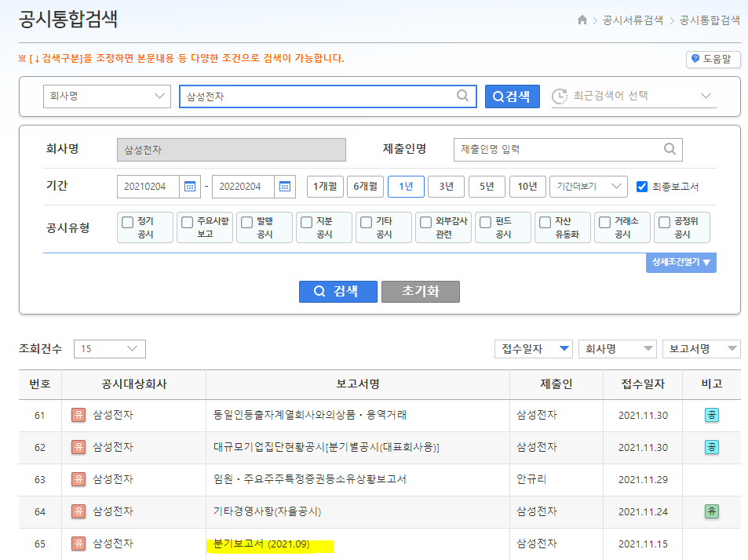Open end date calendar picker icon
This screenshot has width=748, height=560.
[285, 187]
